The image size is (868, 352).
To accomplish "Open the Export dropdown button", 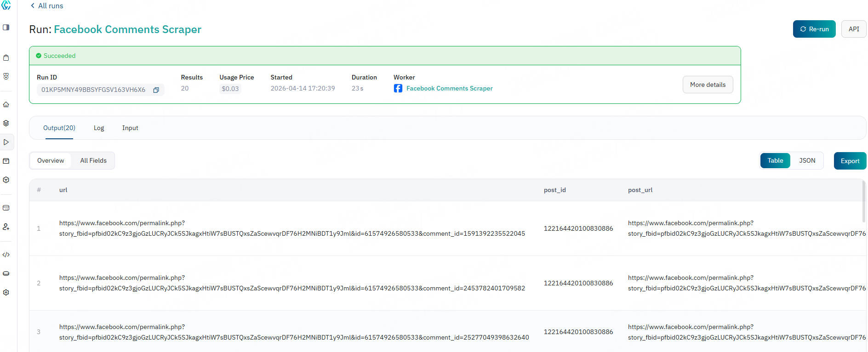I will click(850, 161).
